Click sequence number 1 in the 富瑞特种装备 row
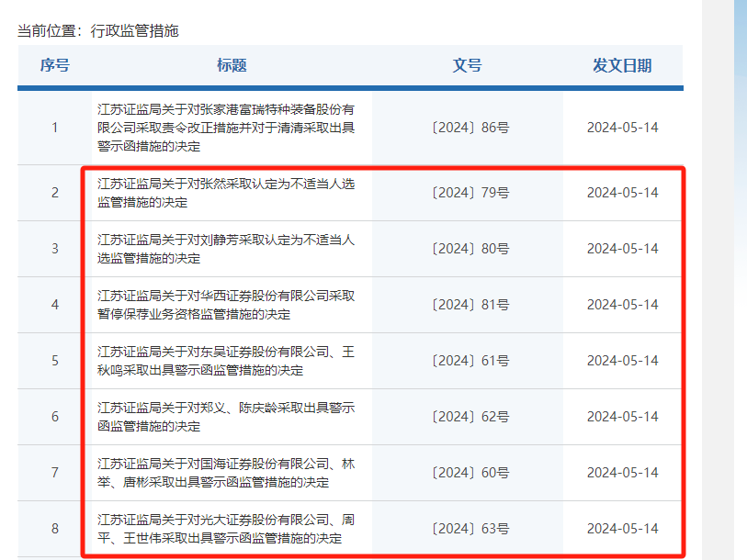The height and width of the screenshot is (560, 747). pyautogui.click(x=55, y=128)
